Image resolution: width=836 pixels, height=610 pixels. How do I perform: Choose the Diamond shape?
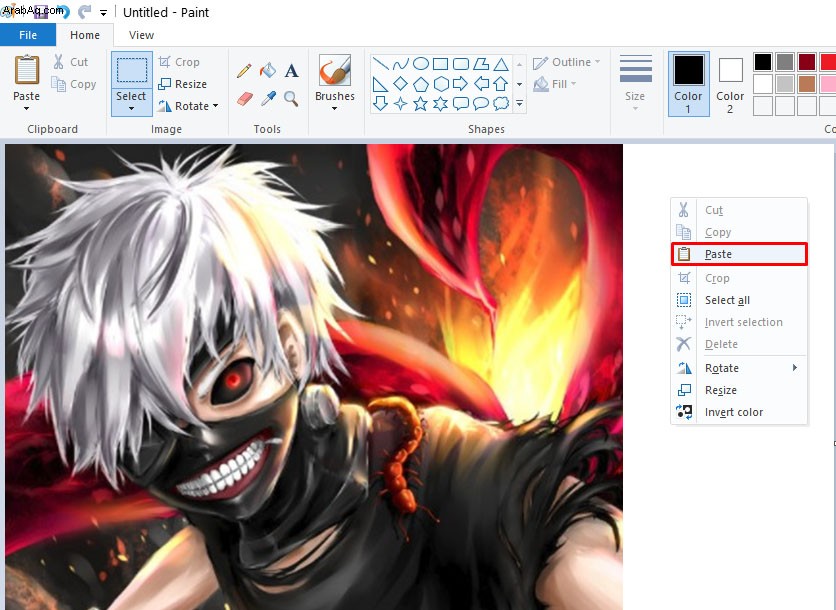400,84
